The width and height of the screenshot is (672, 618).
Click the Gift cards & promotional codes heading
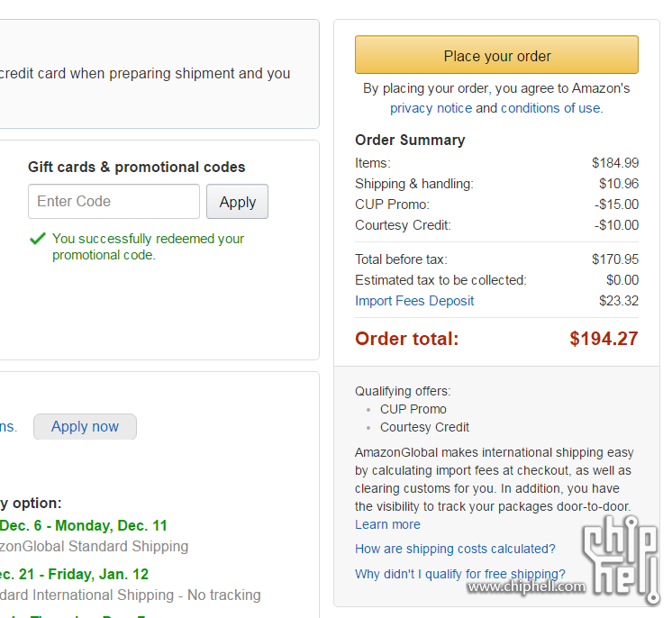[x=137, y=167]
